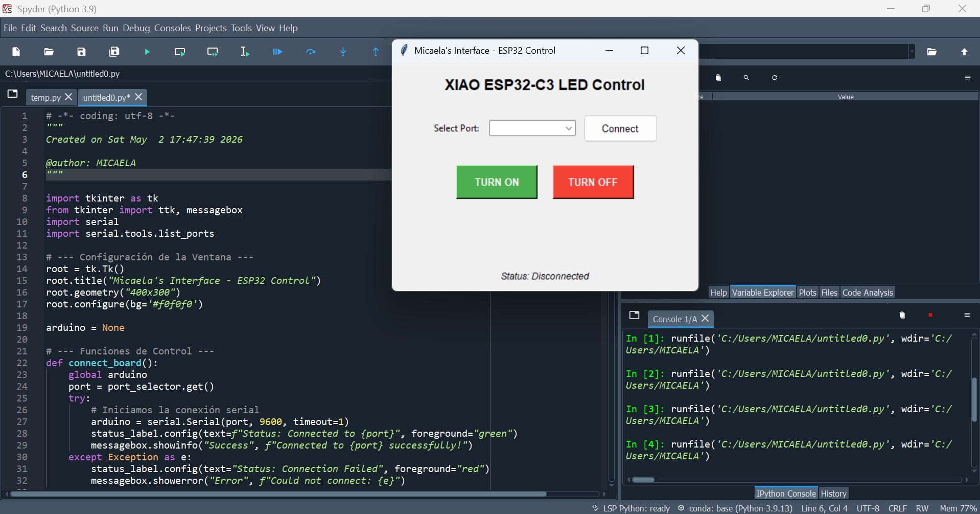This screenshot has height=514, width=980.
Task: Open the View menu
Action: point(266,28)
